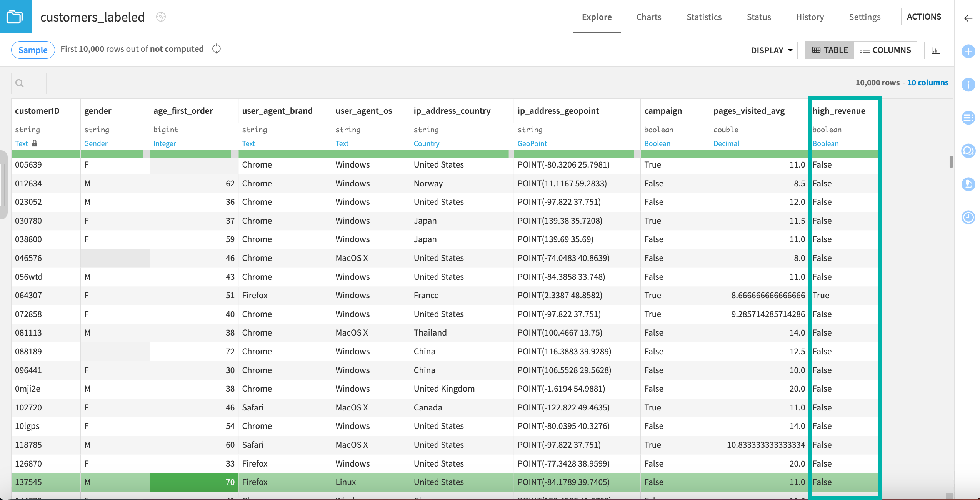Click the GeoPoint meaning under ip_address_geopoint
Screen dimensions: 980x500
532,143
